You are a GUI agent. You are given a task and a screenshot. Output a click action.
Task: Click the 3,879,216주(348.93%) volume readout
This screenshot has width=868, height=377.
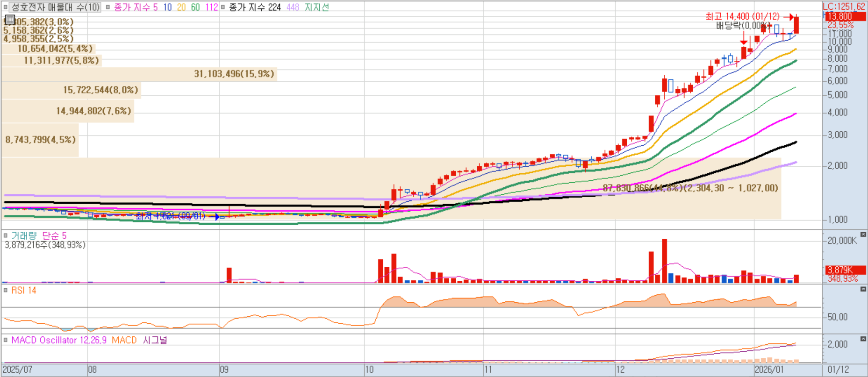click(45, 245)
